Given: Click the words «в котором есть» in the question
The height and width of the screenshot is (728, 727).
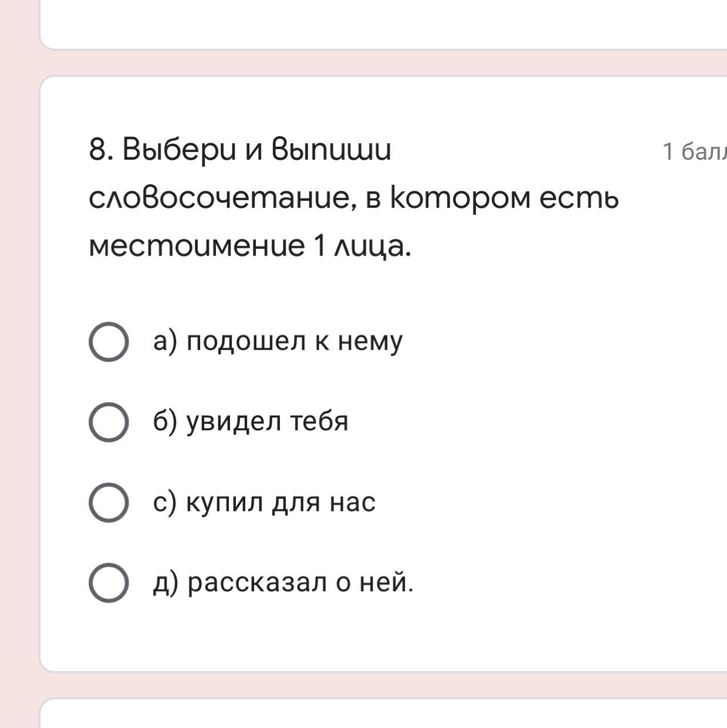Looking at the screenshot, I should 492,198.
